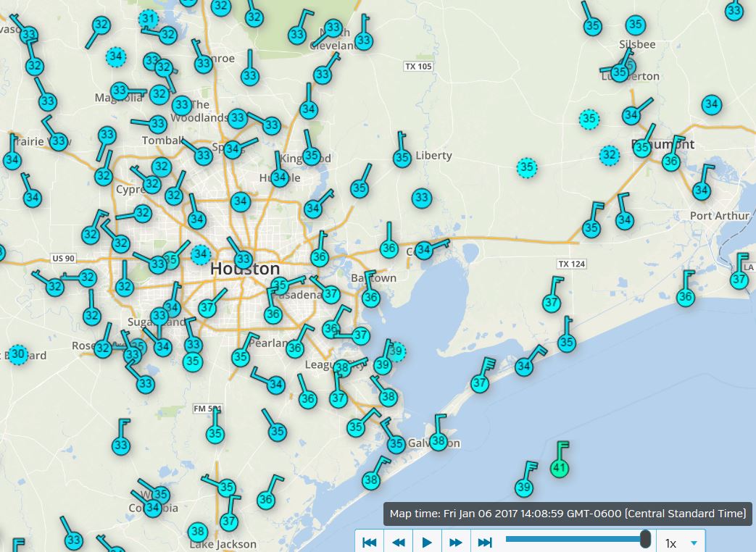This screenshot has width=756, height=552.
Task: Click the 38 station marker above Lake Jackson
Action: click(x=197, y=531)
